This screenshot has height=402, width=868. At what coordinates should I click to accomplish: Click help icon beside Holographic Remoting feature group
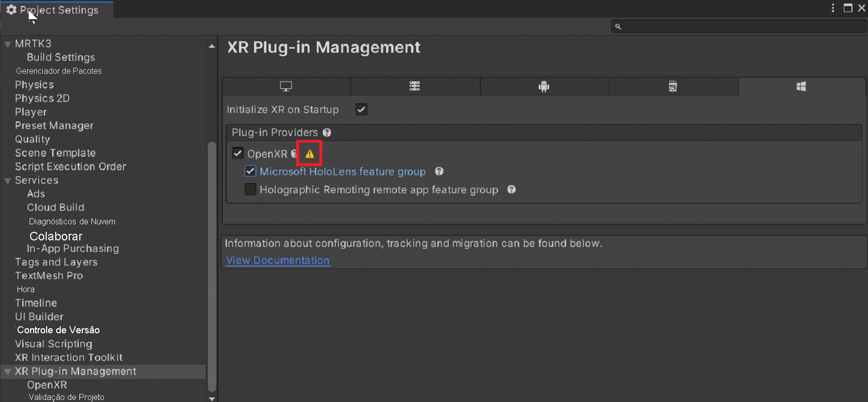coord(512,190)
